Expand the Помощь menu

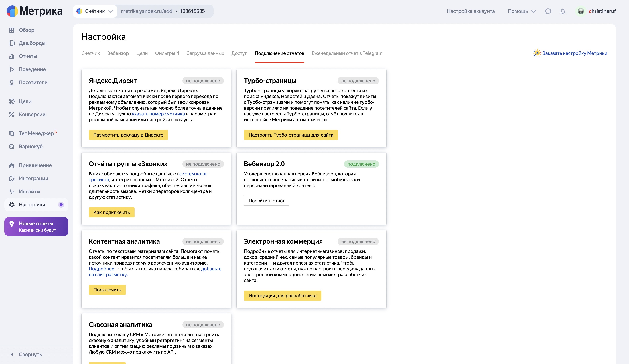(x=522, y=11)
